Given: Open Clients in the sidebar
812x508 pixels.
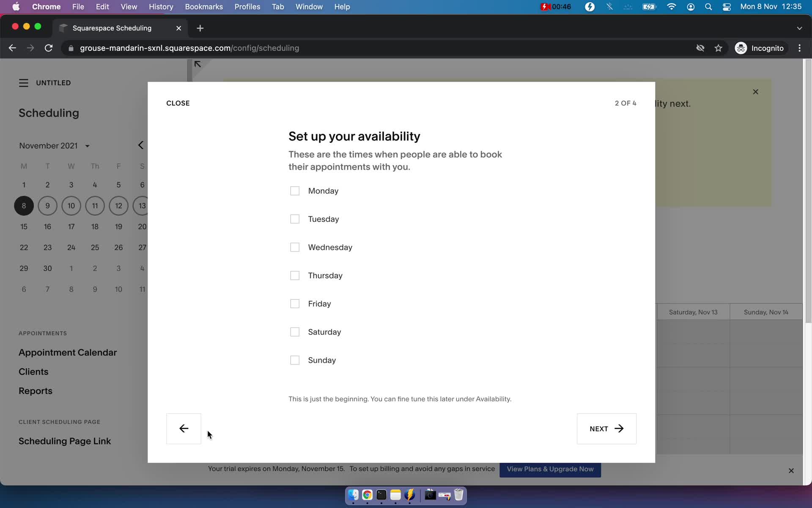Looking at the screenshot, I should [x=33, y=372].
